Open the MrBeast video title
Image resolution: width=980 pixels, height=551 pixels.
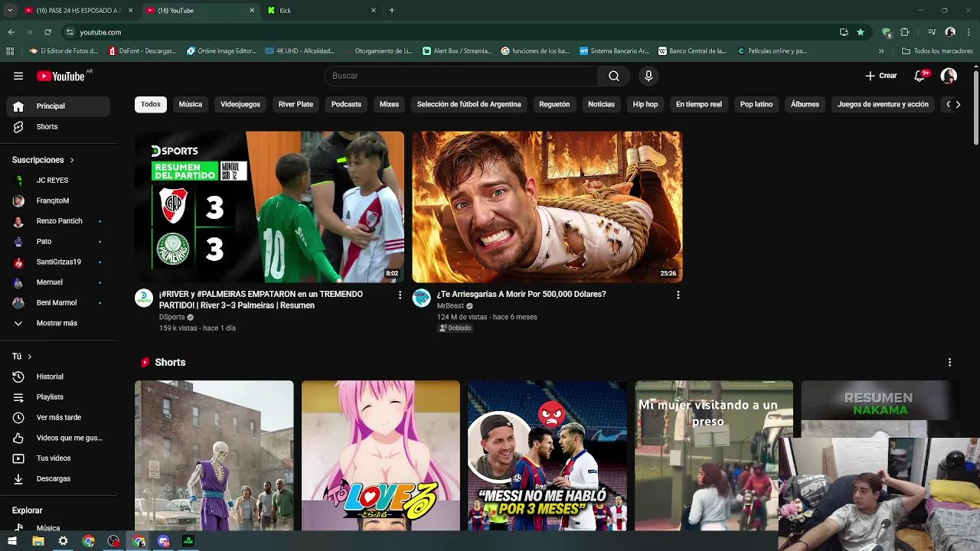521,294
